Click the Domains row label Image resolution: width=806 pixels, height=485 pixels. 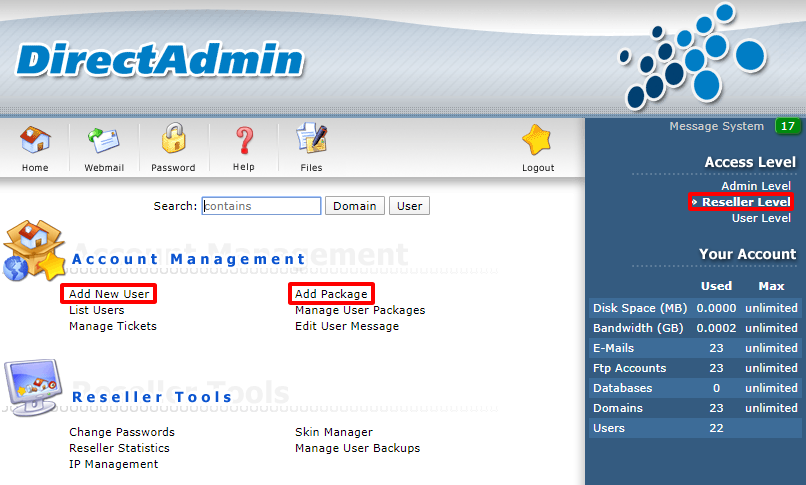pos(617,408)
